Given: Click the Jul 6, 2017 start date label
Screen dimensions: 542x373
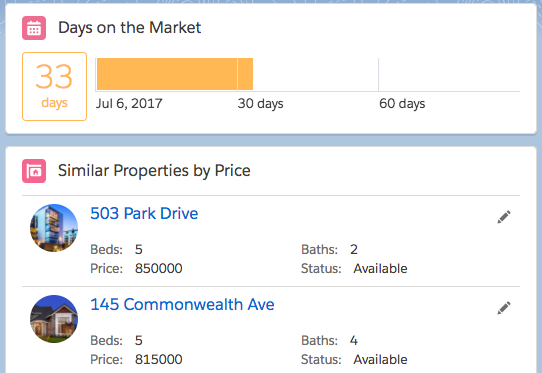Looking at the screenshot, I should (129, 103).
